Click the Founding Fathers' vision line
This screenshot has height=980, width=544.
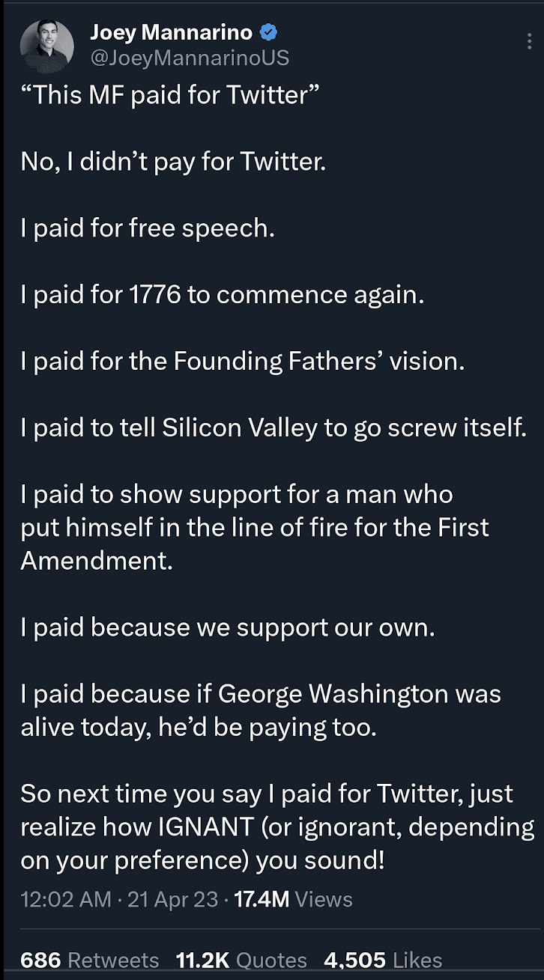[243, 362]
